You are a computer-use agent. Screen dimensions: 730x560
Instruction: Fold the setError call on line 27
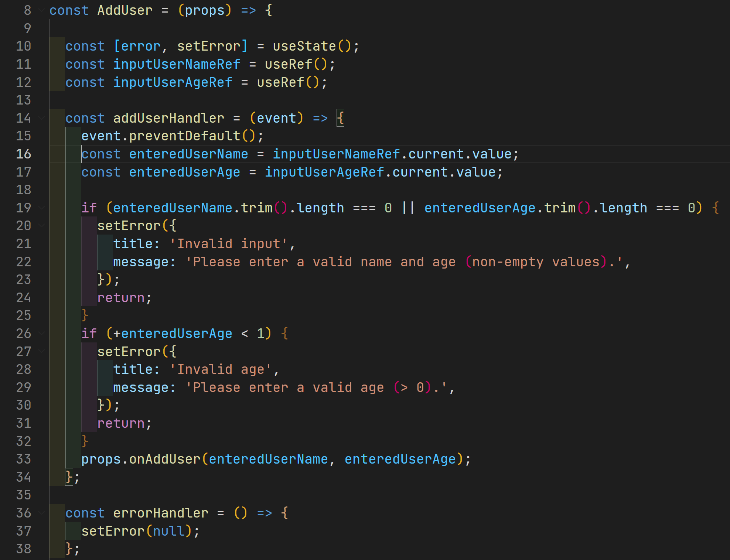click(42, 351)
